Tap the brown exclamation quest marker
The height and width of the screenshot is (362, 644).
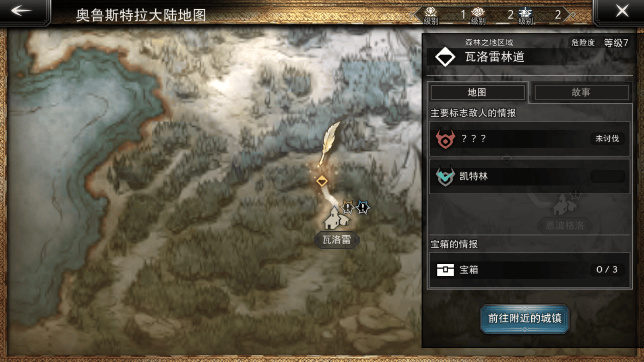[x=348, y=207]
